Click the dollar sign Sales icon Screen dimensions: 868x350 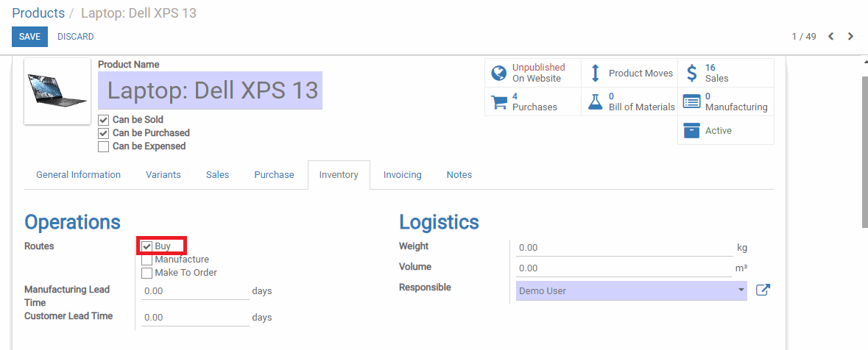[691, 73]
